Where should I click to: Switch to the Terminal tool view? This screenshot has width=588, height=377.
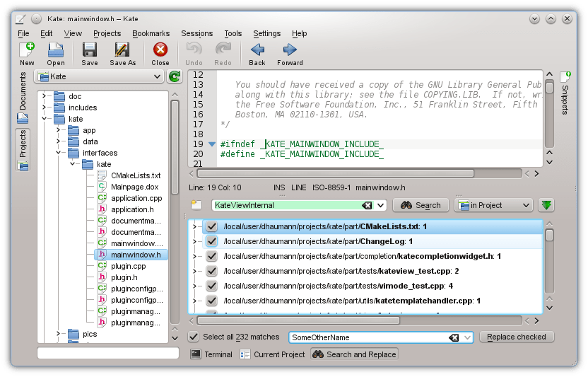211,354
